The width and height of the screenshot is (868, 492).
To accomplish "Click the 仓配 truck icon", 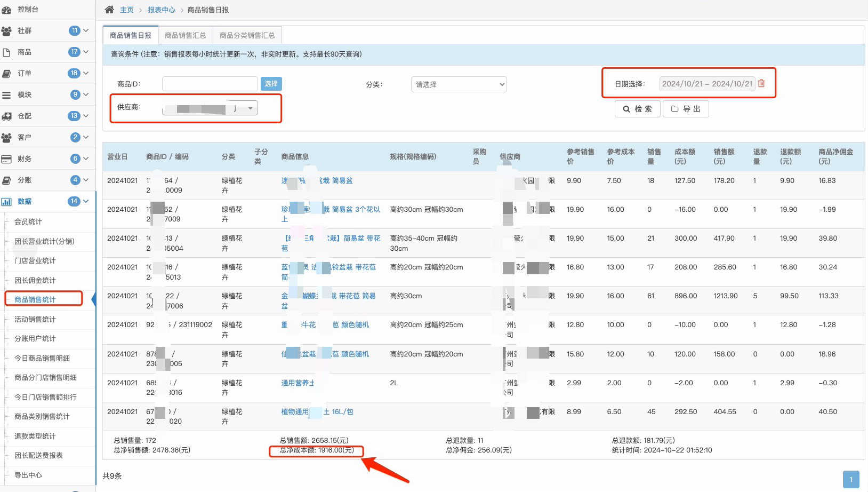I will pyautogui.click(x=6, y=116).
